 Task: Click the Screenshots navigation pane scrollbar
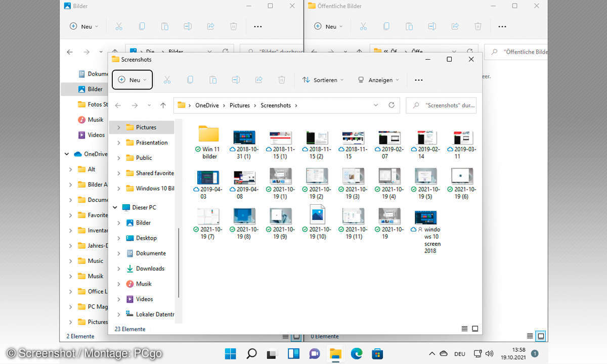point(179,263)
